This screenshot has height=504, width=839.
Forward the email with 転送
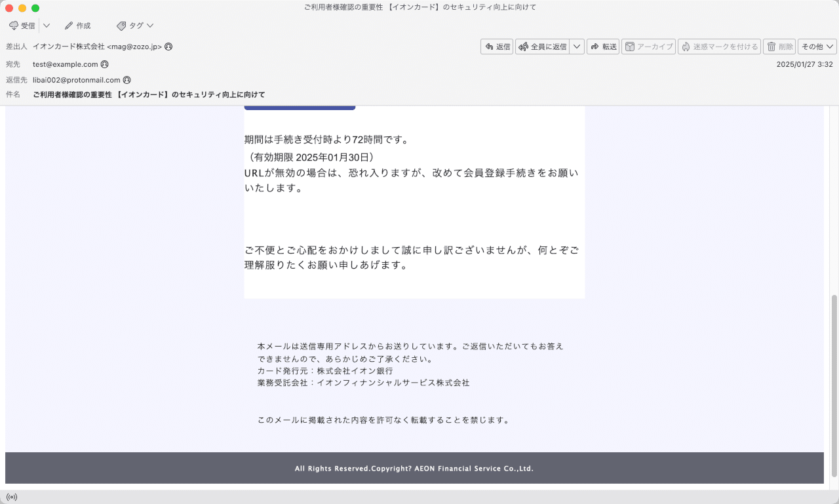[603, 47]
